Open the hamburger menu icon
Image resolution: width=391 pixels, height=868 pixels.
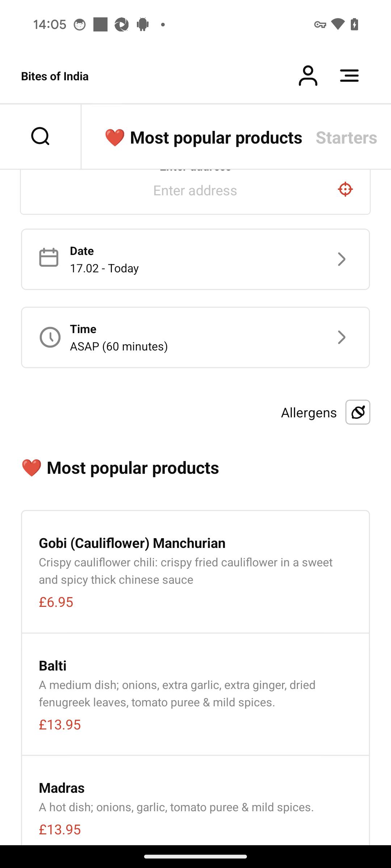[349, 76]
